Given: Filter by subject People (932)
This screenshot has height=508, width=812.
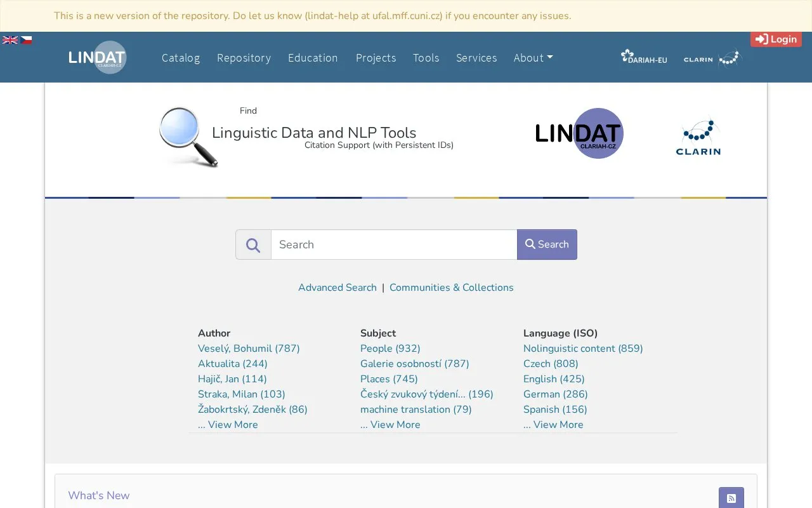Looking at the screenshot, I should click(390, 349).
